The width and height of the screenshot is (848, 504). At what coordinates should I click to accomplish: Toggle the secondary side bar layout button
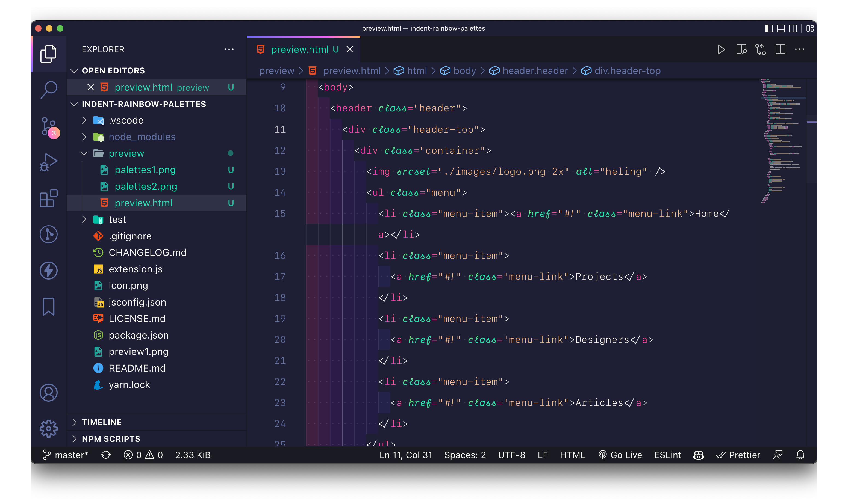tap(793, 28)
